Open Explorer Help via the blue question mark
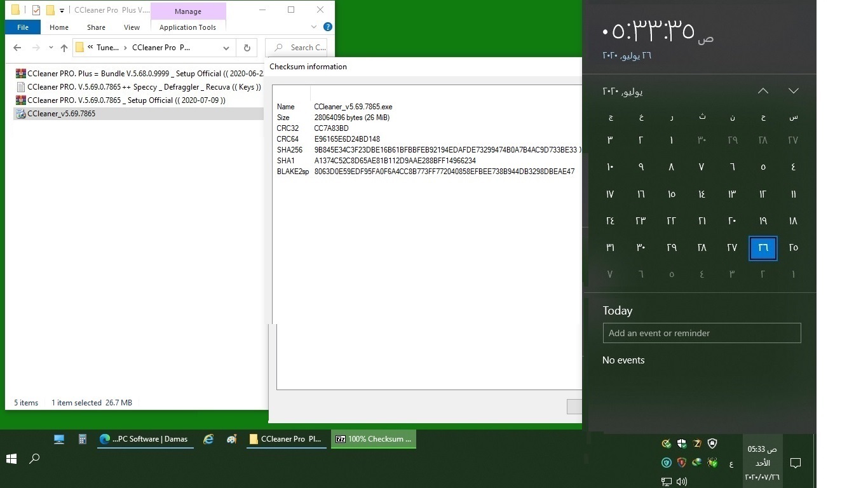This screenshot has width=868, height=488. (328, 27)
